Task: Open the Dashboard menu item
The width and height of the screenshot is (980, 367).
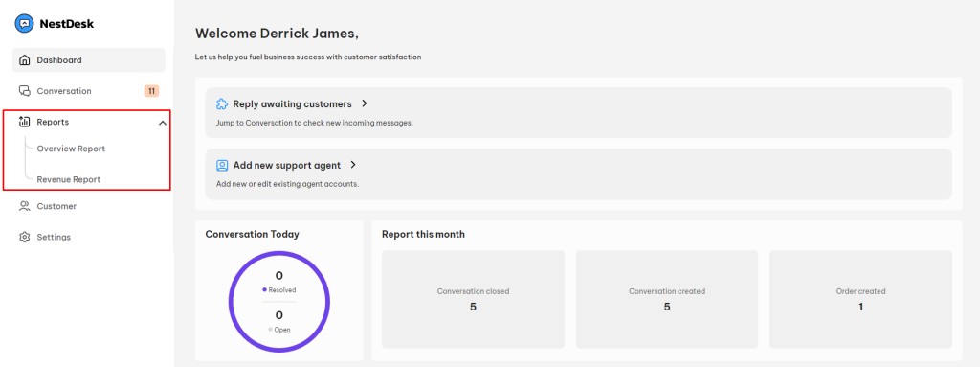Action: [x=89, y=60]
